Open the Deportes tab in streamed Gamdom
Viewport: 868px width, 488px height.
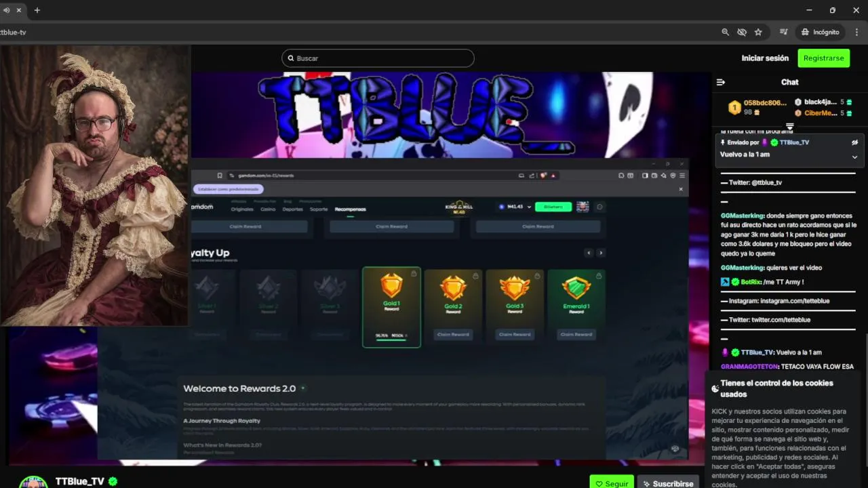293,209
